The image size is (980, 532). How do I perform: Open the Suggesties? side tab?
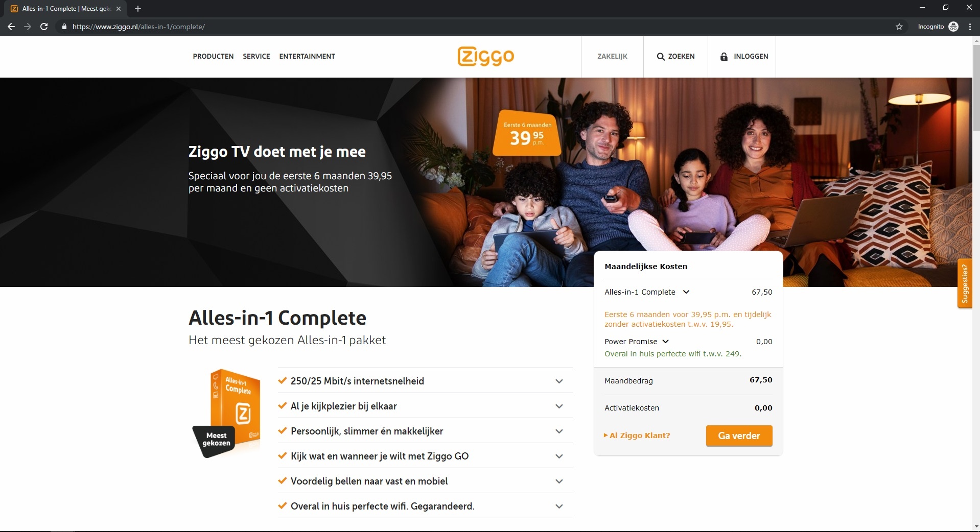(x=965, y=284)
